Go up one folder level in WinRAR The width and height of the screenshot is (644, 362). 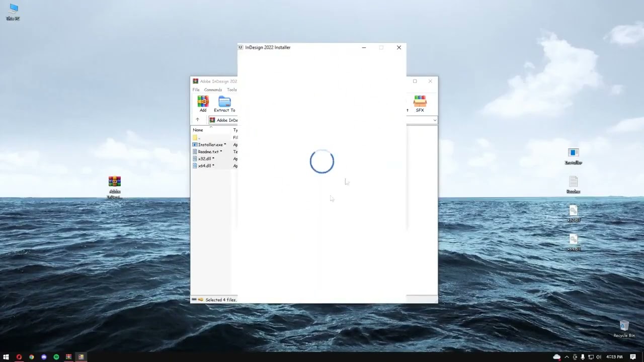click(x=197, y=120)
